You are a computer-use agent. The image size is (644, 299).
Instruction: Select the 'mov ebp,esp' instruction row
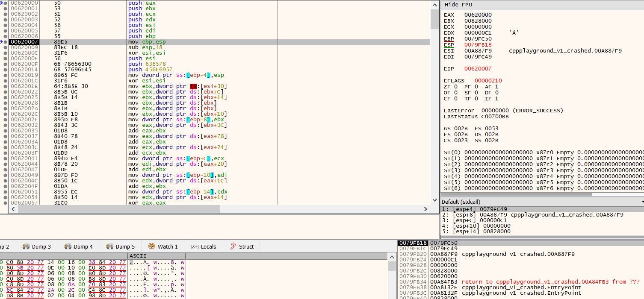219,42
